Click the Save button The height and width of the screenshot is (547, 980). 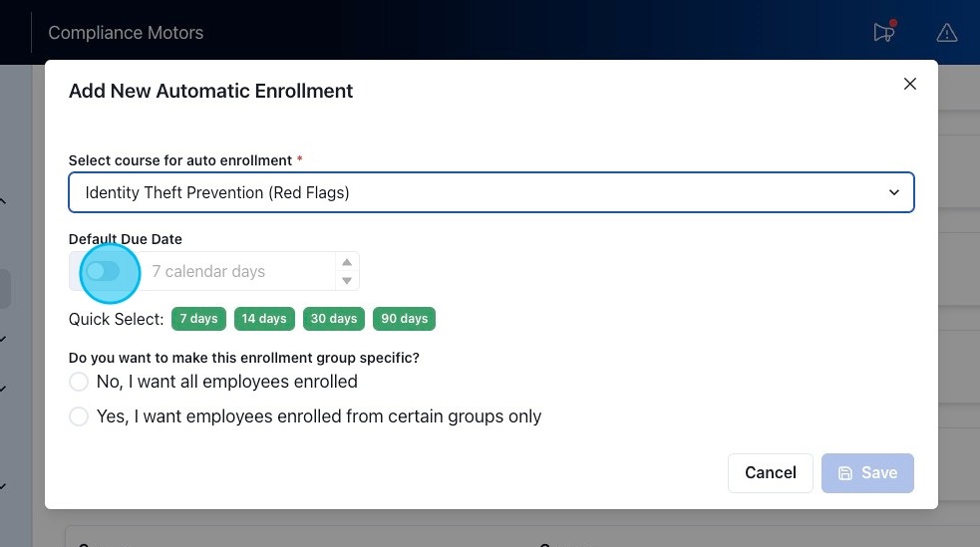(x=867, y=473)
